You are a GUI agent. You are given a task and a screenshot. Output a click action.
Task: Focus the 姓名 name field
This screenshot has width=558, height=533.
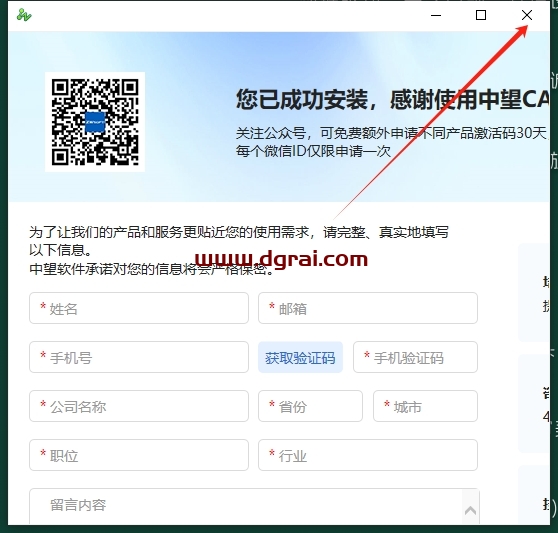pos(139,308)
